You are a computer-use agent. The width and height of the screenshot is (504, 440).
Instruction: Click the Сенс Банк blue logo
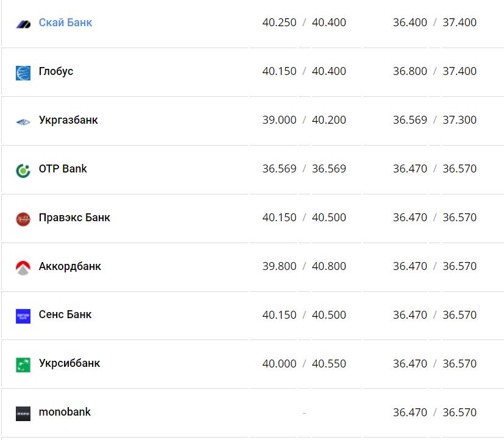[23, 316]
